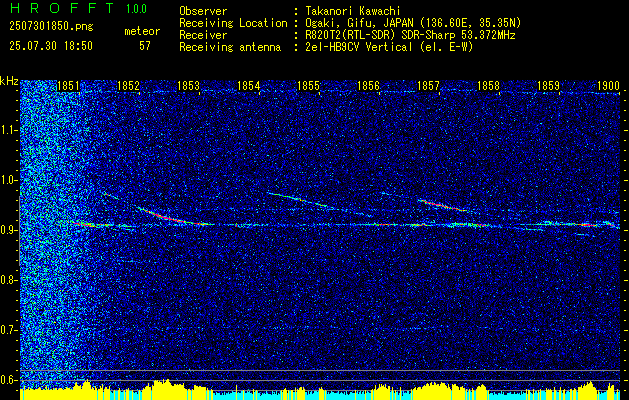Click the 1900 time marker

[609, 86]
